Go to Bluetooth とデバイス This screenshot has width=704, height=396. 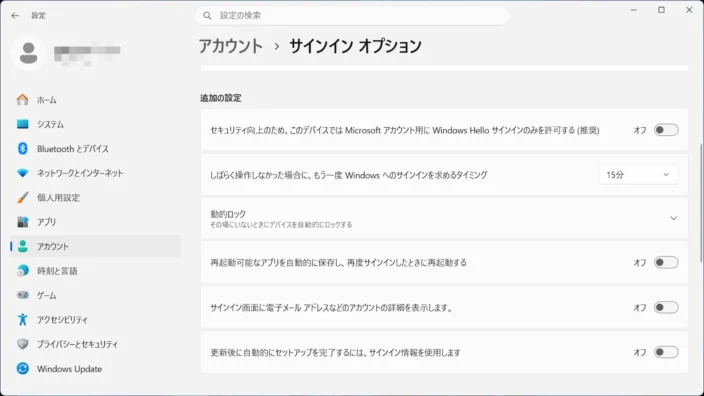[x=95, y=149]
